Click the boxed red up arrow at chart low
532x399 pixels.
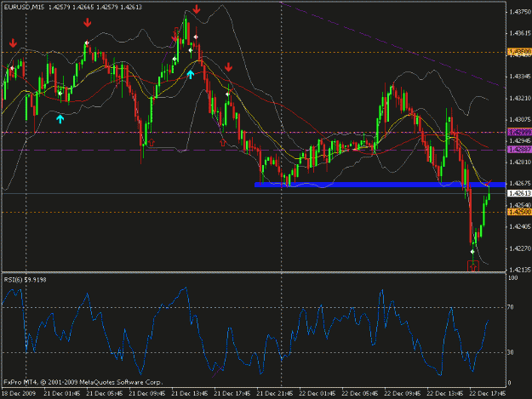[x=473, y=266]
